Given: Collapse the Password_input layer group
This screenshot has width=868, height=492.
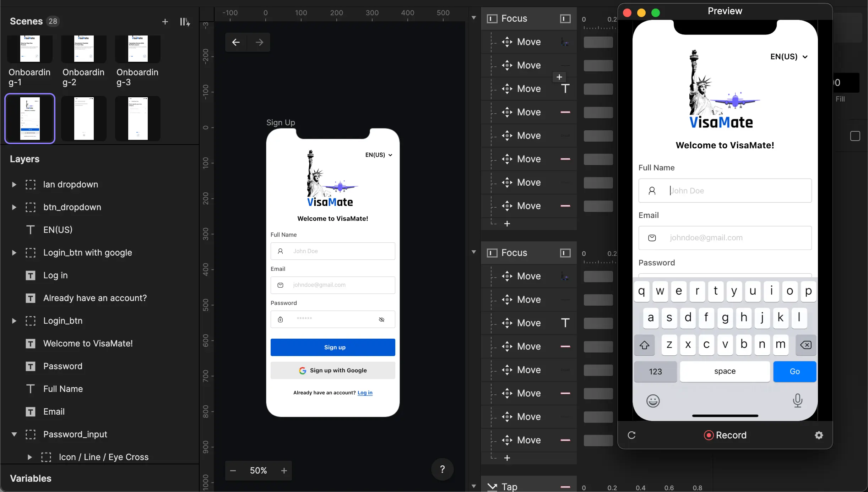Looking at the screenshot, I should [14, 434].
